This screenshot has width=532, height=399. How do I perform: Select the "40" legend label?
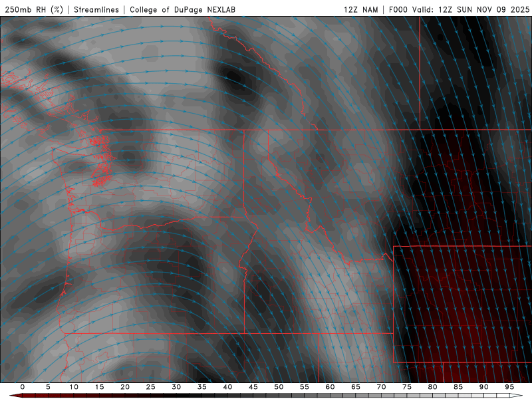pos(227,387)
